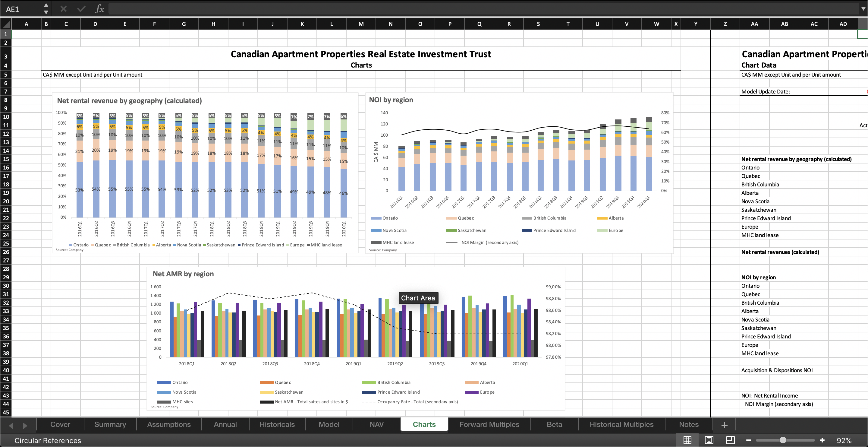Select Net rental revenue by geography chart title

tap(129, 100)
